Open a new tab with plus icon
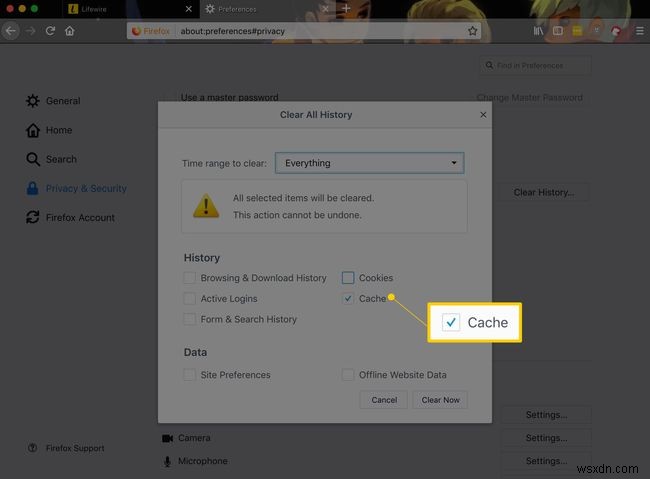 (x=346, y=9)
